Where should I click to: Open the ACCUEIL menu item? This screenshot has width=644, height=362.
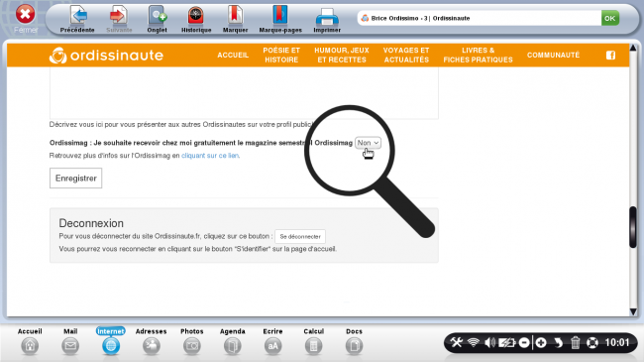click(x=233, y=56)
